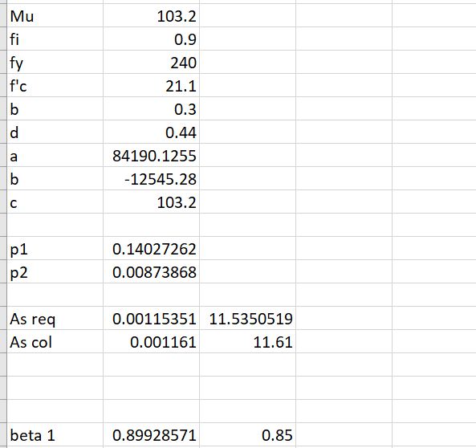Click the As req value 0.00115351

151,318
